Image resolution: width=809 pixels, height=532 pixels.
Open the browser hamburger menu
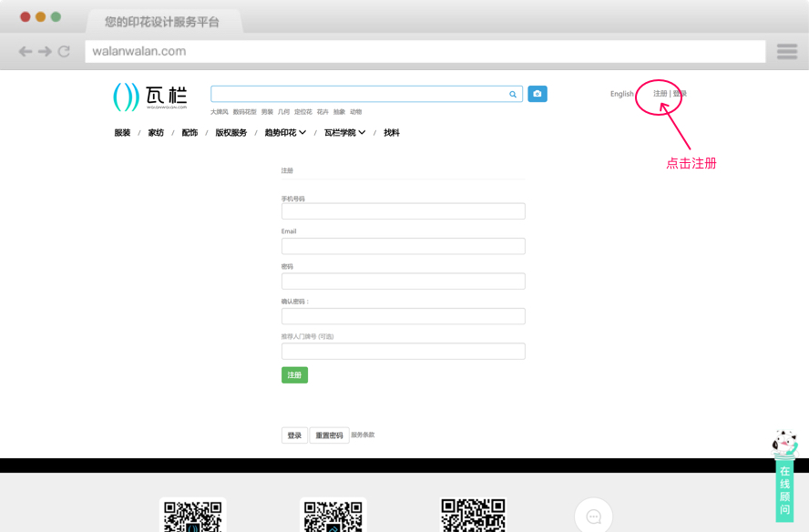point(787,52)
